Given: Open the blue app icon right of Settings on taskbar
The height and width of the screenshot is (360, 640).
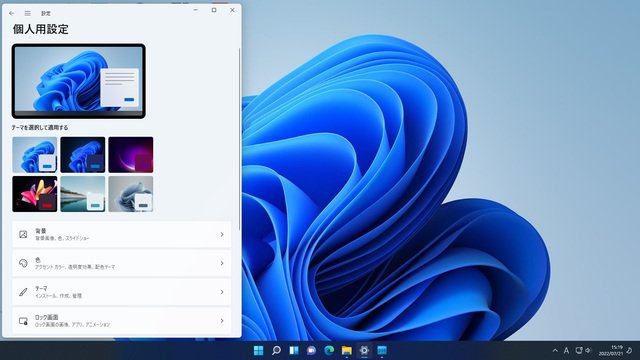Looking at the screenshot, I should pyautogui.click(x=382, y=350).
